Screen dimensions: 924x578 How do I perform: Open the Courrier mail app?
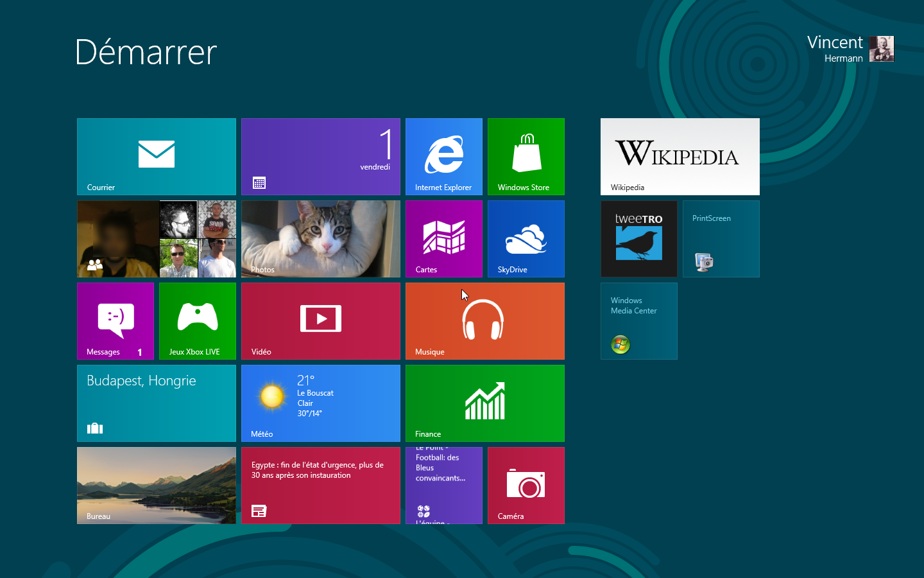click(156, 156)
